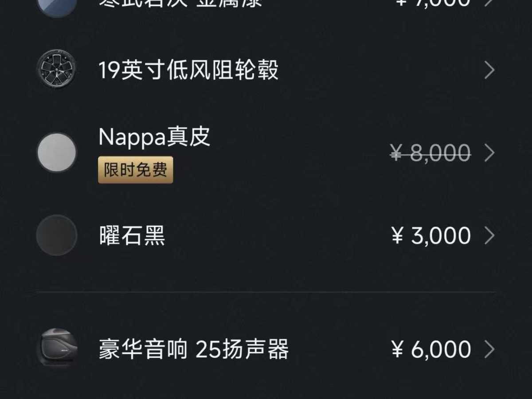The image size is (532, 399).
Task: Expand the Nappa真皮 option chevron
Action: coord(489,153)
